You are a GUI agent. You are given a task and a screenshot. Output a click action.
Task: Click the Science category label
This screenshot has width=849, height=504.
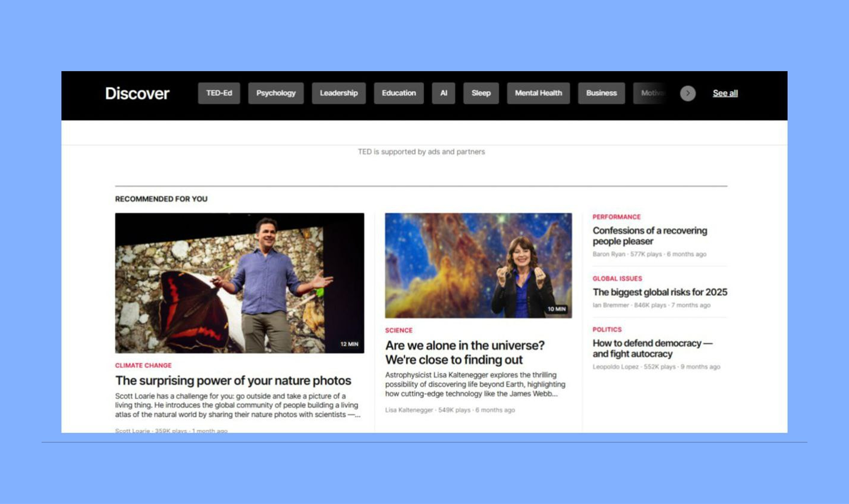pos(398,330)
